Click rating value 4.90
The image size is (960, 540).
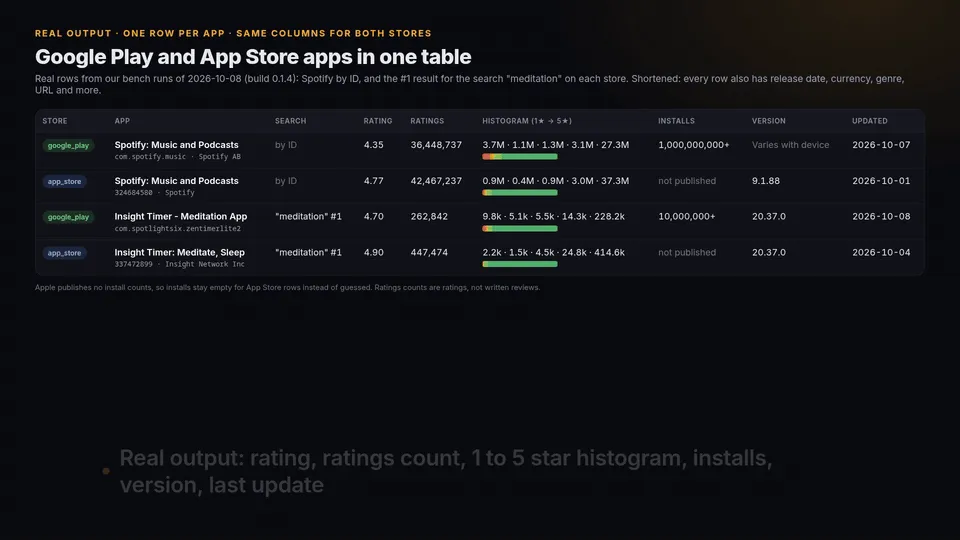coord(373,252)
